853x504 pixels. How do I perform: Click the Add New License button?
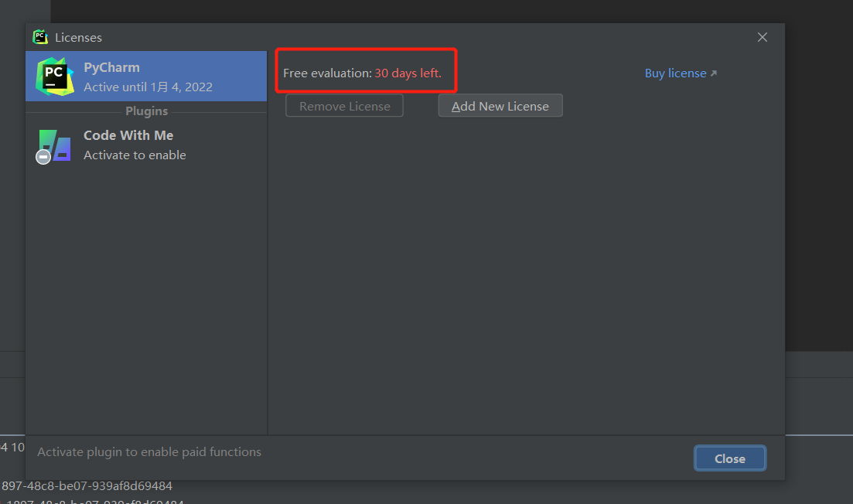pos(500,105)
